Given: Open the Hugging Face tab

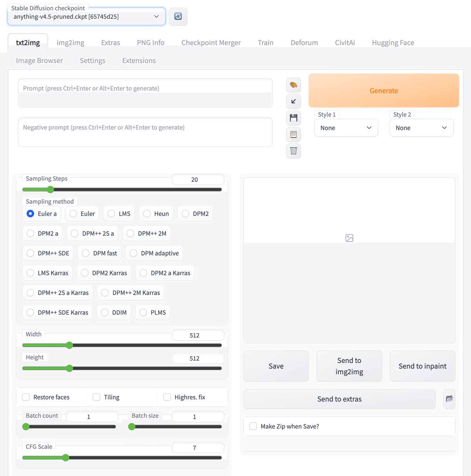Looking at the screenshot, I should [393, 43].
